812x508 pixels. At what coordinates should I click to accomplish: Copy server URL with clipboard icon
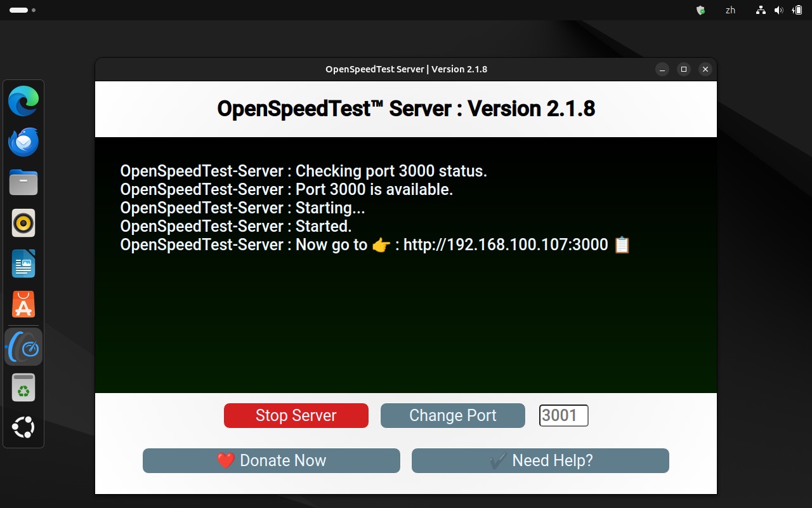pyautogui.click(x=622, y=244)
